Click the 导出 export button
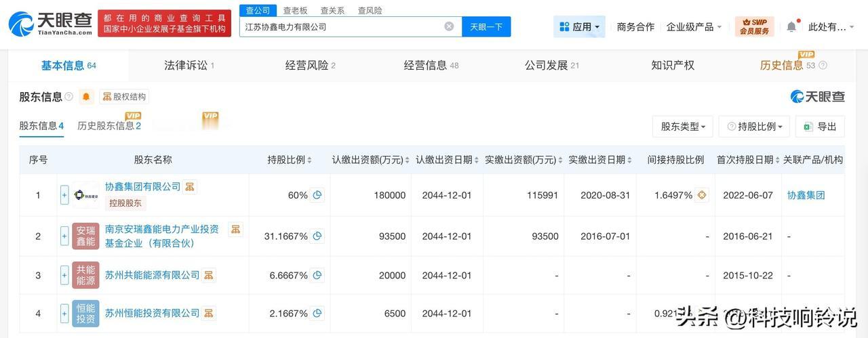The height and width of the screenshot is (338, 868). tap(820, 126)
